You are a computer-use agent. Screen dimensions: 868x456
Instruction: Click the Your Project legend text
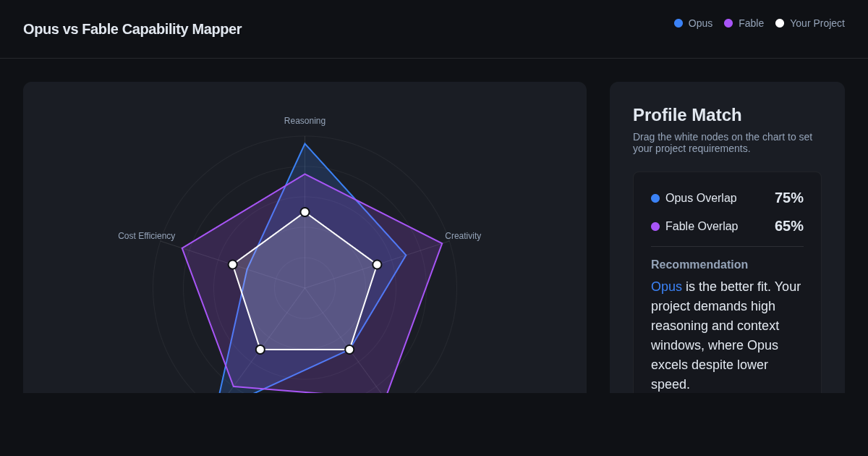point(817,23)
